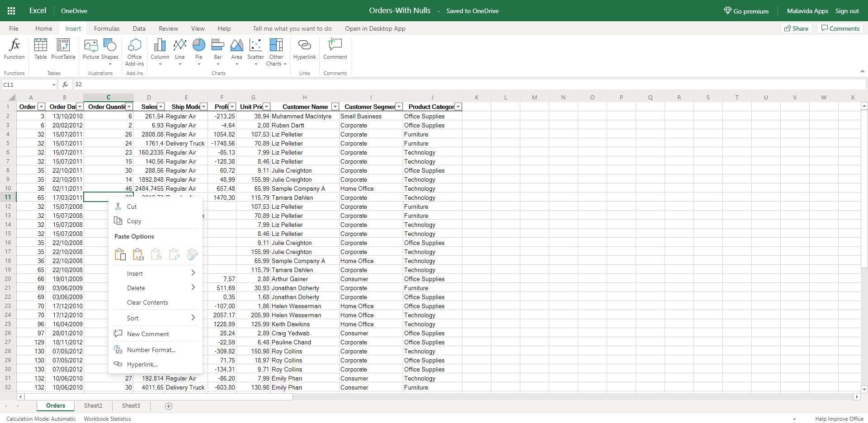Expand the Insert submenu in context menu

156,273
